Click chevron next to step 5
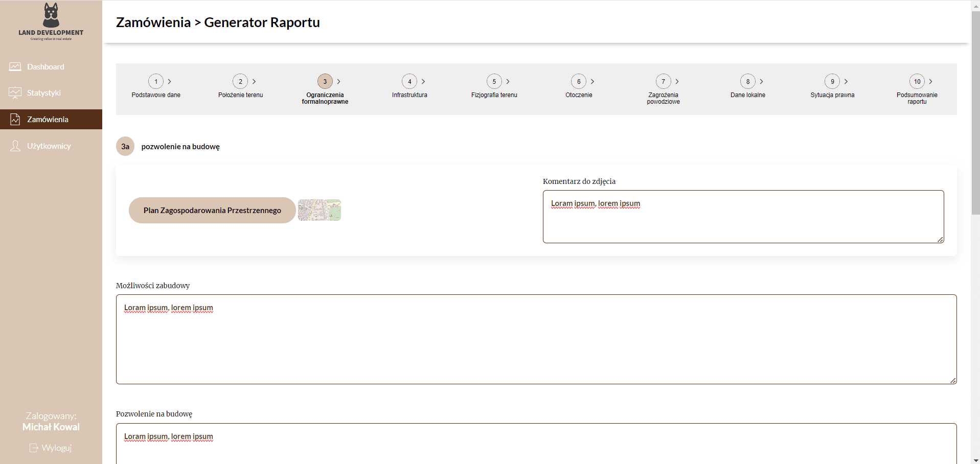 click(x=508, y=81)
